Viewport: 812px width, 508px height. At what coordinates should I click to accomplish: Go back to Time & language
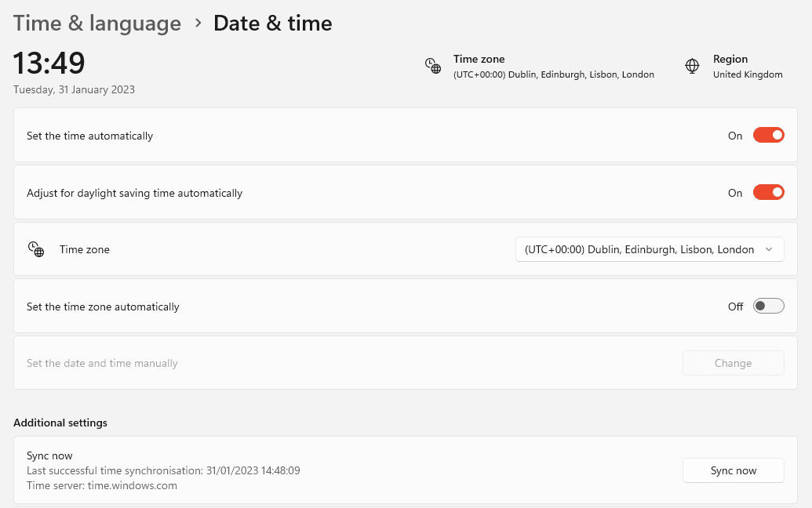97,24
